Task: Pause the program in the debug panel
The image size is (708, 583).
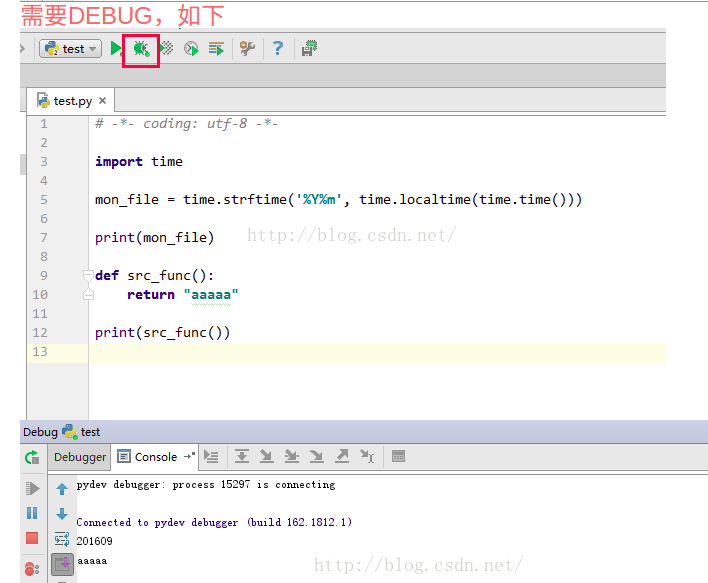Action: pyautogui.click(x=32, y=513)
